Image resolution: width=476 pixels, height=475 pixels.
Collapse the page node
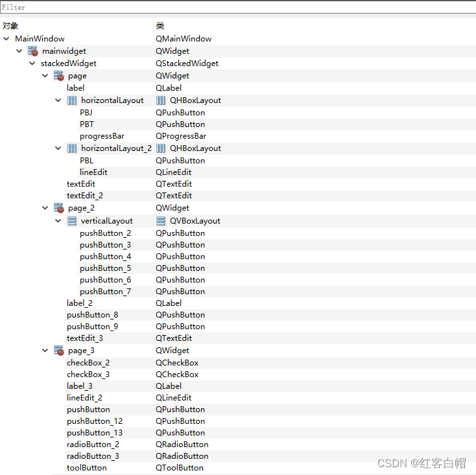[x=45, y=76]
